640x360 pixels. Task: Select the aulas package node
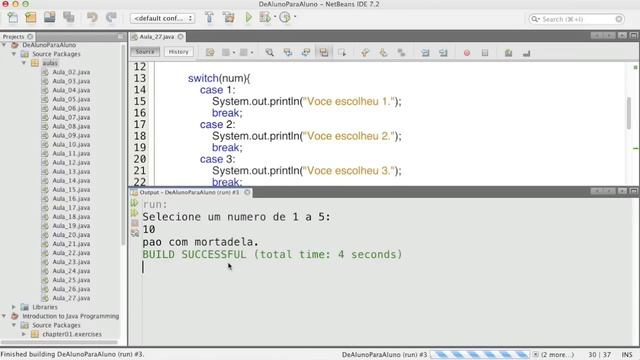click(50, 63)
